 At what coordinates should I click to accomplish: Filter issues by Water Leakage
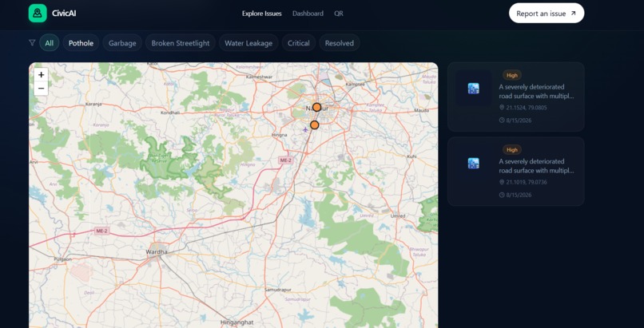pos(248,42)
